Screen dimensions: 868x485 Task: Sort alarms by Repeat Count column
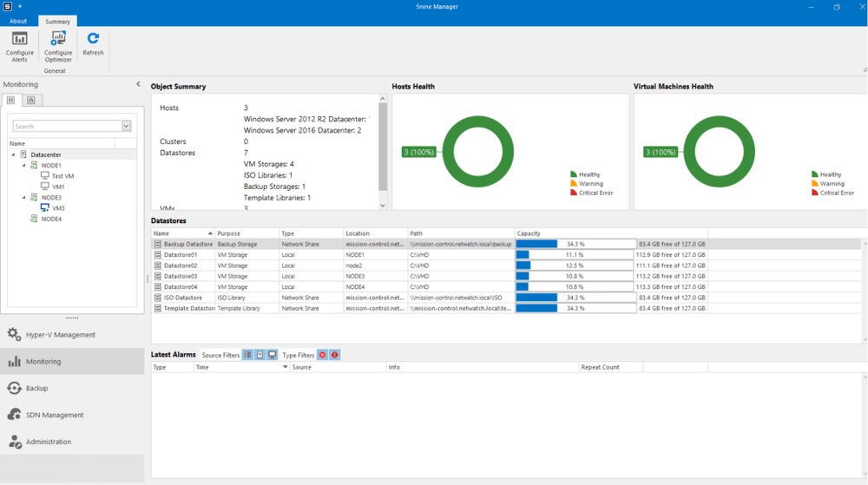(x=610, y=367)
